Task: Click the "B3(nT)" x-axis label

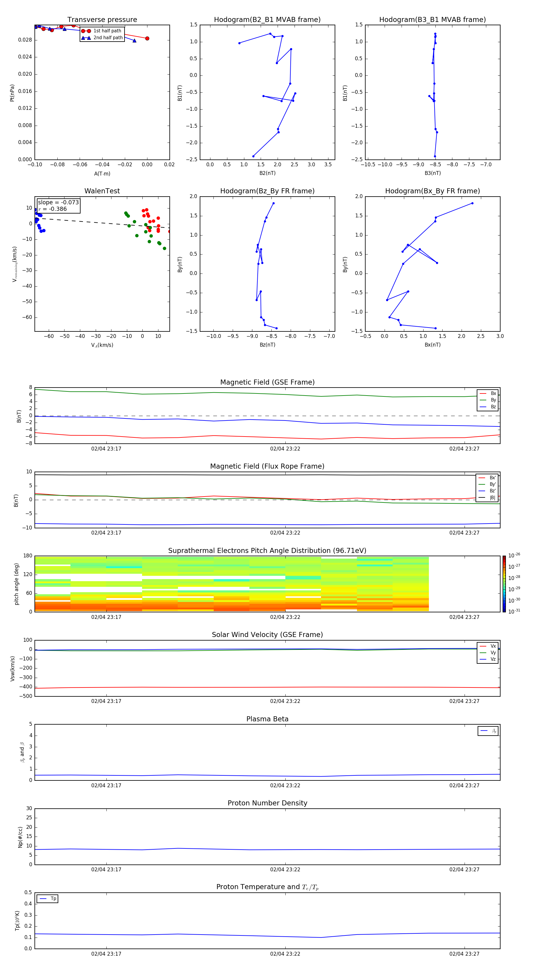Action: pyautogui.click(x=432, y=173)
